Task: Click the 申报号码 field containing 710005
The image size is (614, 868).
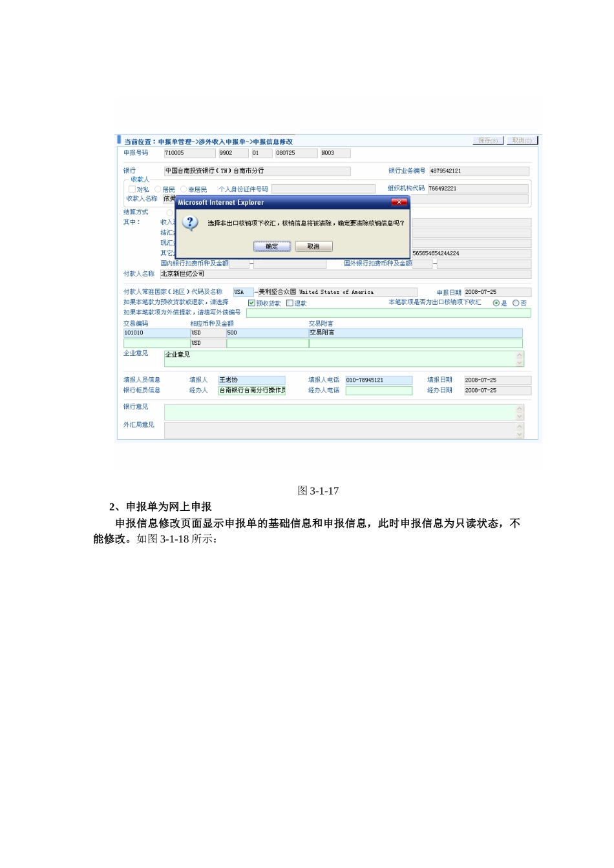Action: click(x=190, y=153)
